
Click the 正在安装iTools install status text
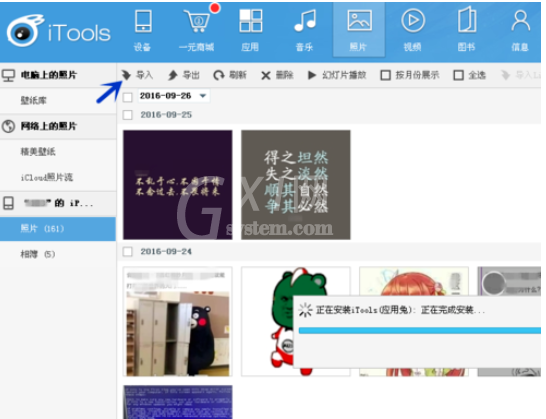(x=400, y=310)
